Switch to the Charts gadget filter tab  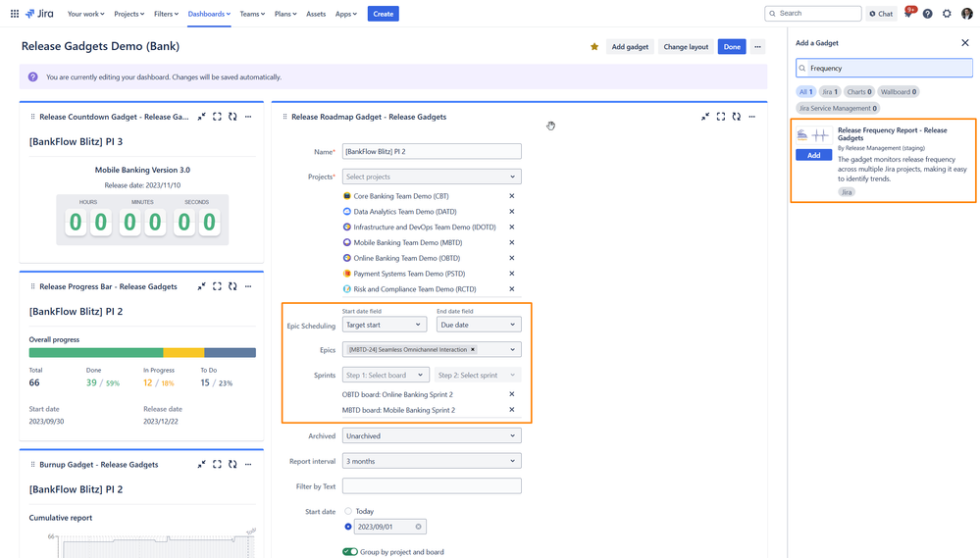[x=859, y=92]
